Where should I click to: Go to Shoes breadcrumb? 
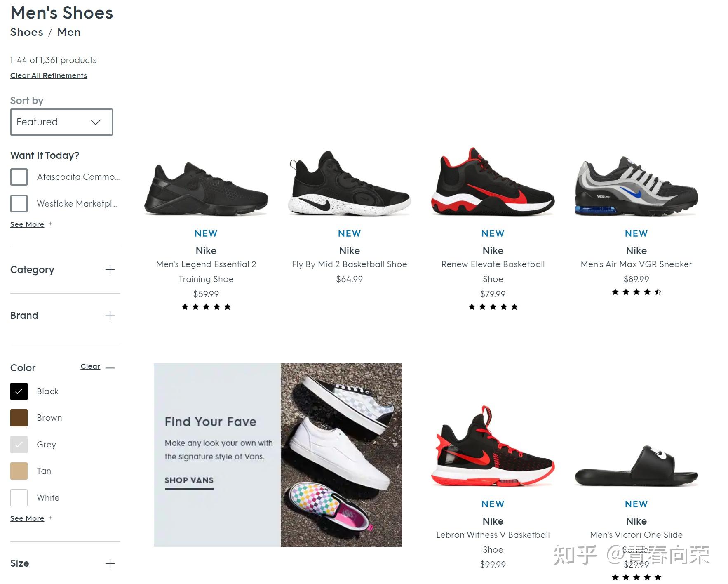click(x=27, y=32)
